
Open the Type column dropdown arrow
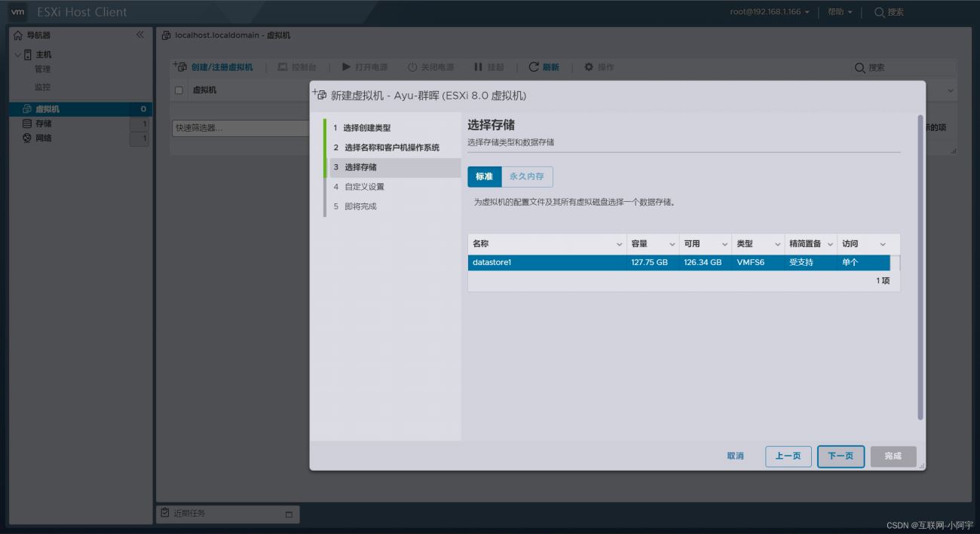coord(778,245)
